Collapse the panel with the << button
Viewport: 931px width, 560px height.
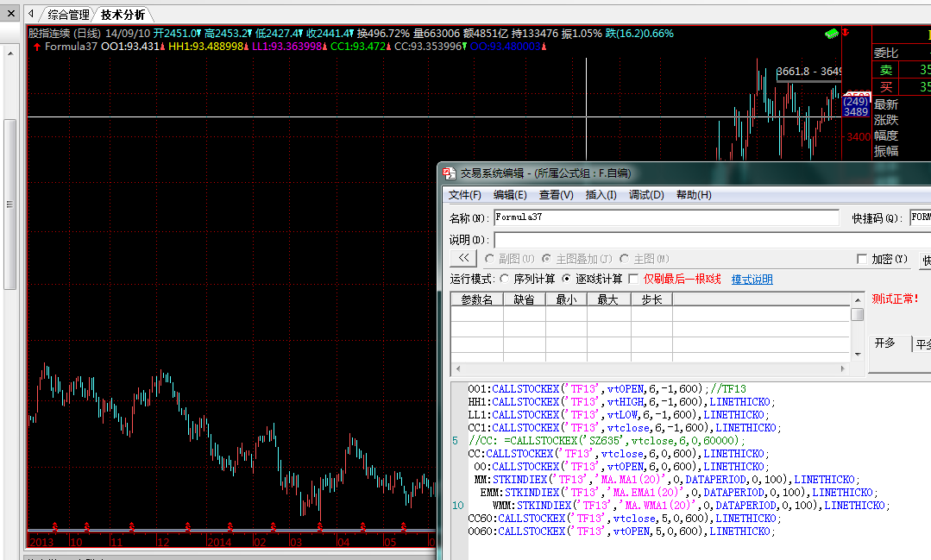pyautogui.click(x=463, y=259)
